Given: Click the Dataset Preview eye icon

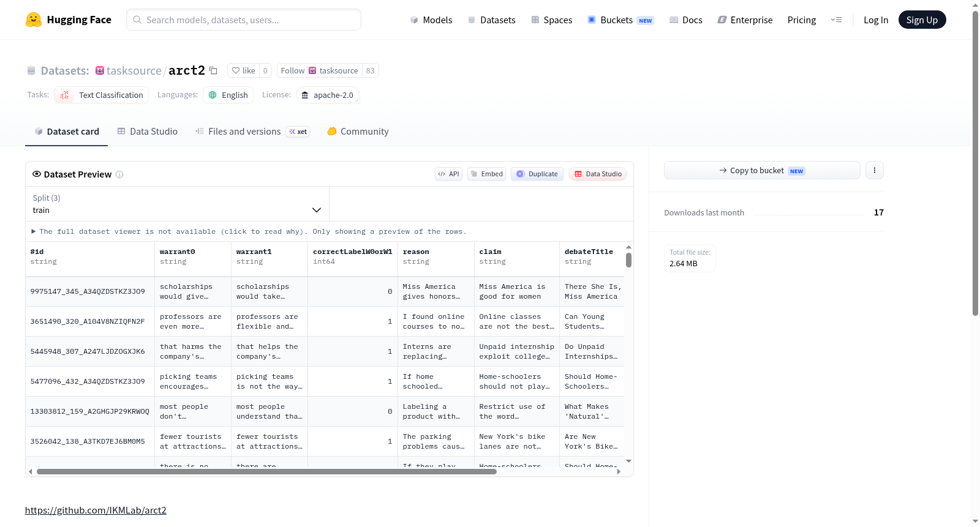Looking at the screenshot, I should tap(37, 174).
